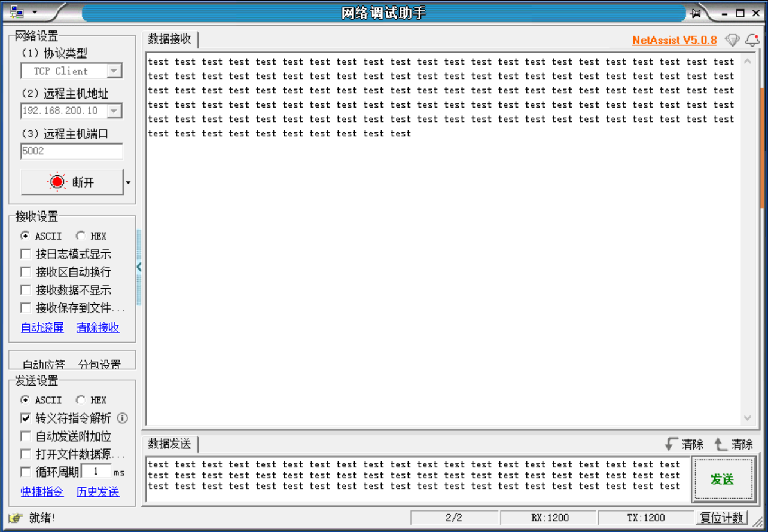Viewport: 768px width, 532px height.
Task: Open 分包设置 tab
Action: (x=99, y=364)
